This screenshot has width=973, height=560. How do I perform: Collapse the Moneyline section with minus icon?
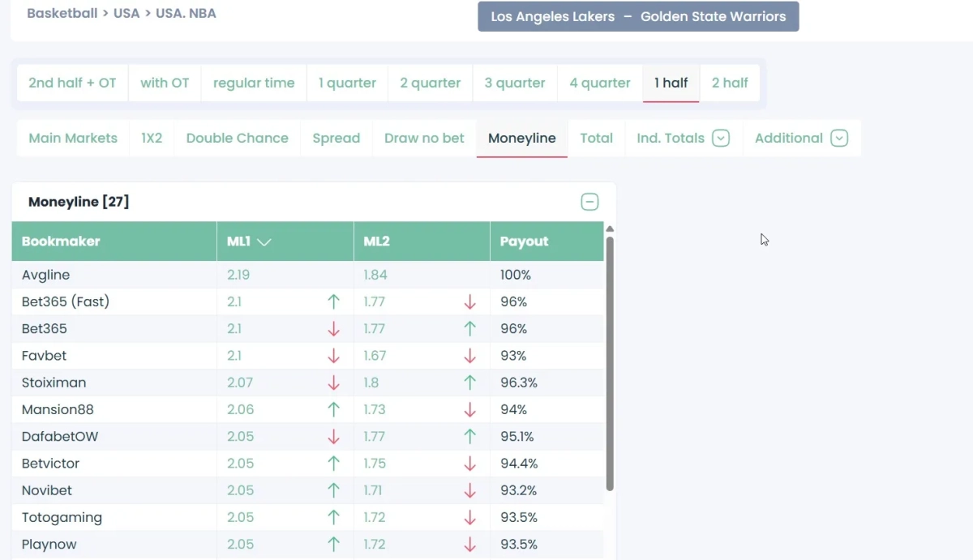point(589,202)
